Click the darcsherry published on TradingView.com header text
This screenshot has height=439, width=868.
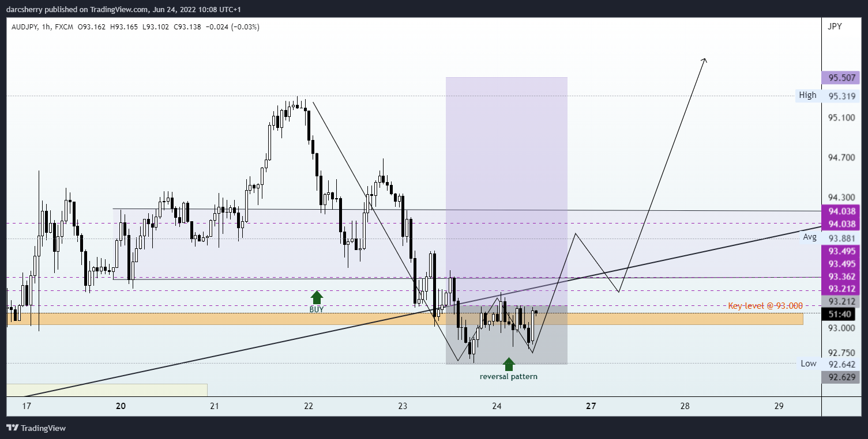124,10
